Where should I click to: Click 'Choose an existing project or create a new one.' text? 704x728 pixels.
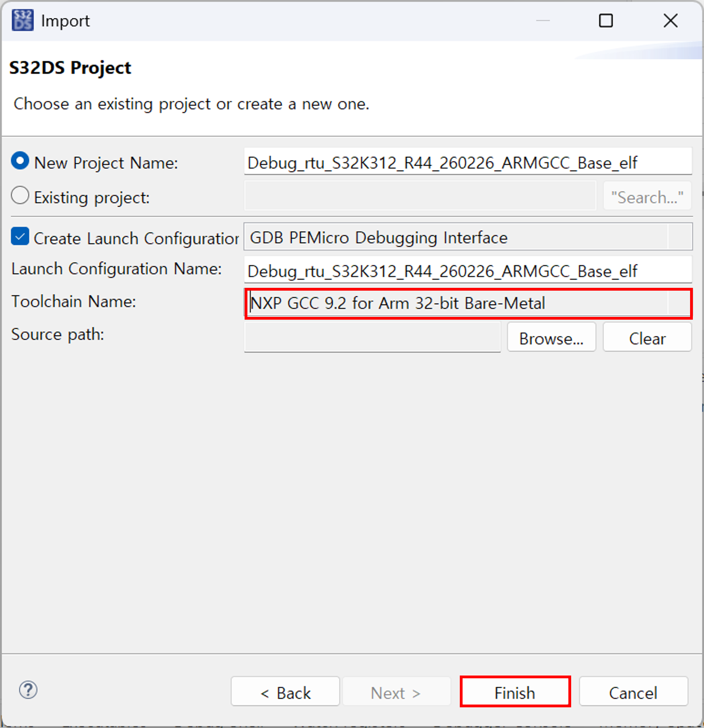[x=191, y=104]
